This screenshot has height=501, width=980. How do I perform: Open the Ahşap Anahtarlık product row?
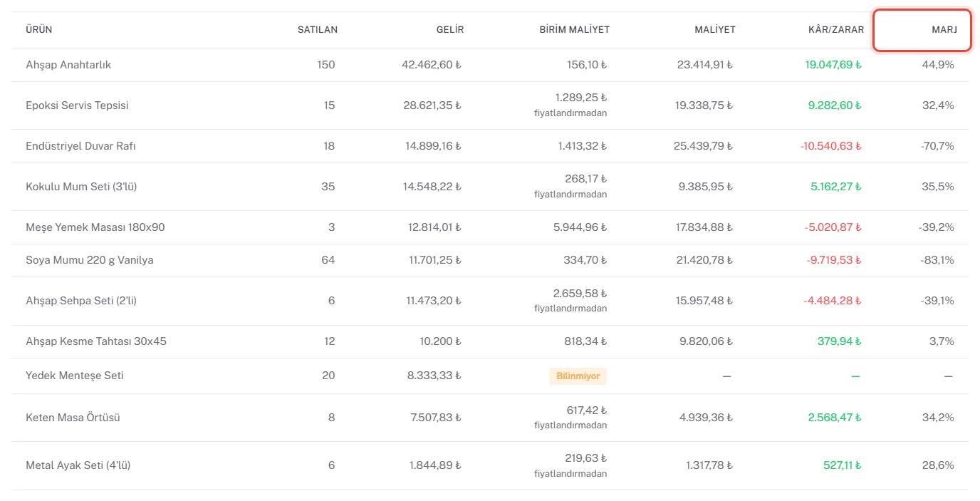(x=490, y=65)
